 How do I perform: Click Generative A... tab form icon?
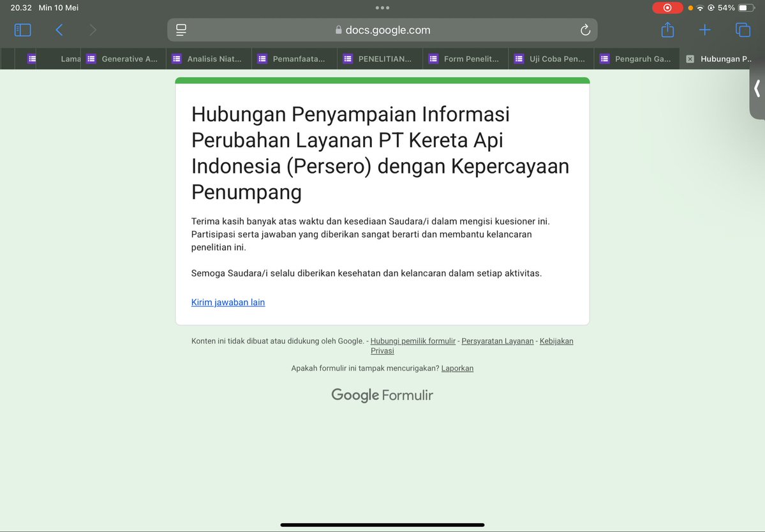point(91,59)
